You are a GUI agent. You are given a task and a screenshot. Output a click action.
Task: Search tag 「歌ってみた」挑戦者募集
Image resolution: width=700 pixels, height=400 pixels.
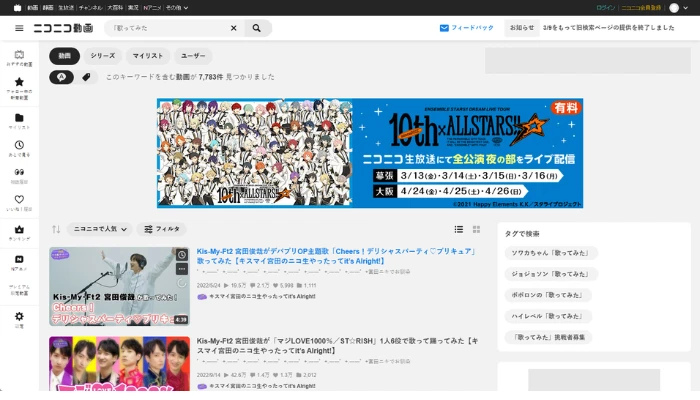click(x=548, y=337)
